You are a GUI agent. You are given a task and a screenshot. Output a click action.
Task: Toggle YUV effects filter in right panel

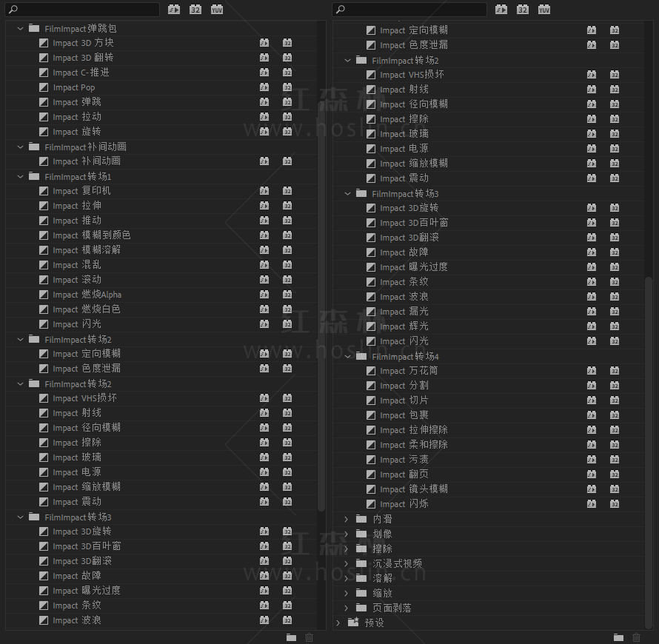pos(544,10)
